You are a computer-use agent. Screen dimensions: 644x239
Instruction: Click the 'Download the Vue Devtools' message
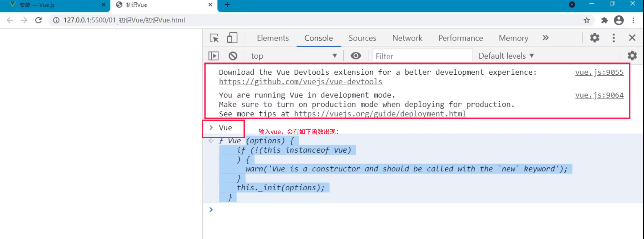pos(377,72)
